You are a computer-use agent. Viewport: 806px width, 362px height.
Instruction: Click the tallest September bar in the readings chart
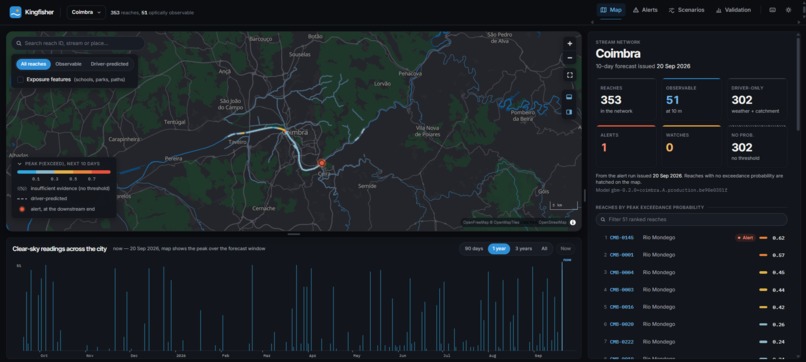coord(562,307)
